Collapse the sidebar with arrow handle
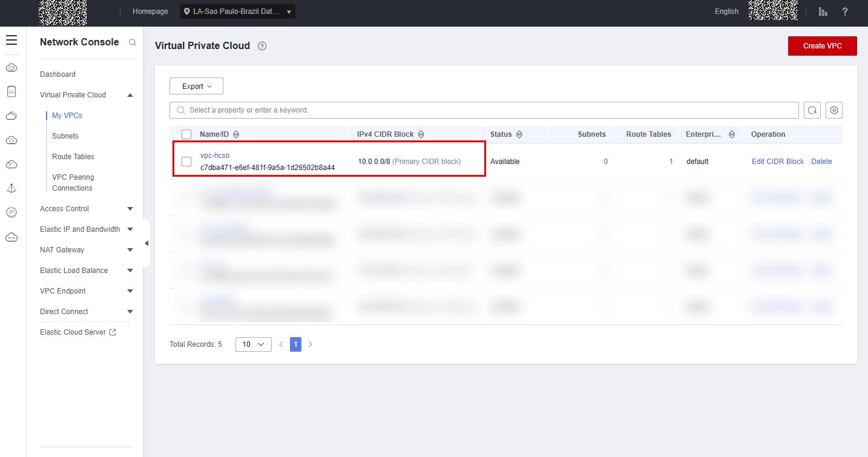Screen dimensions: 868x457 click(x=146, y=243)
